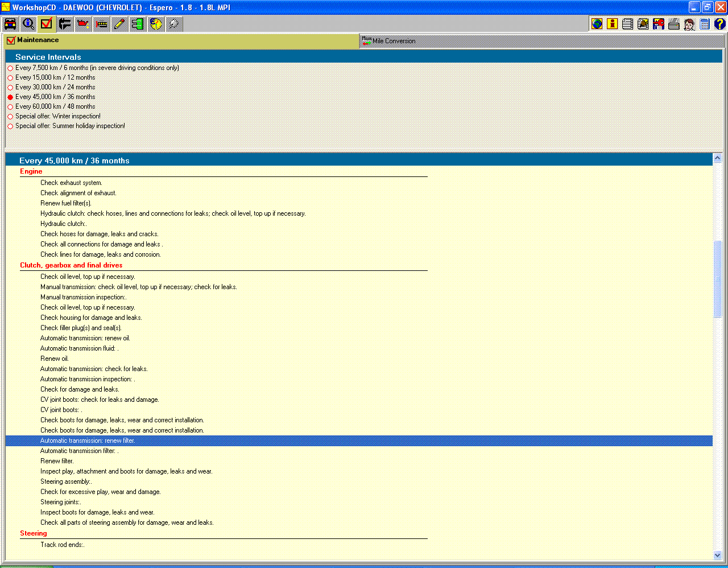Select Special offer: Winter inspection radio
The height and width of the screenshot is (568, 728).
pyautogui.click(x=10, y=117)
